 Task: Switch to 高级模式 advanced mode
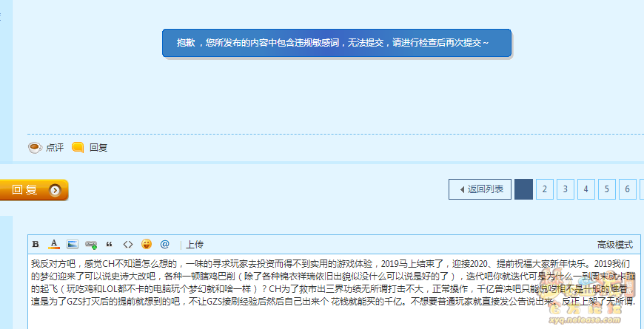(x=614, y=244)
